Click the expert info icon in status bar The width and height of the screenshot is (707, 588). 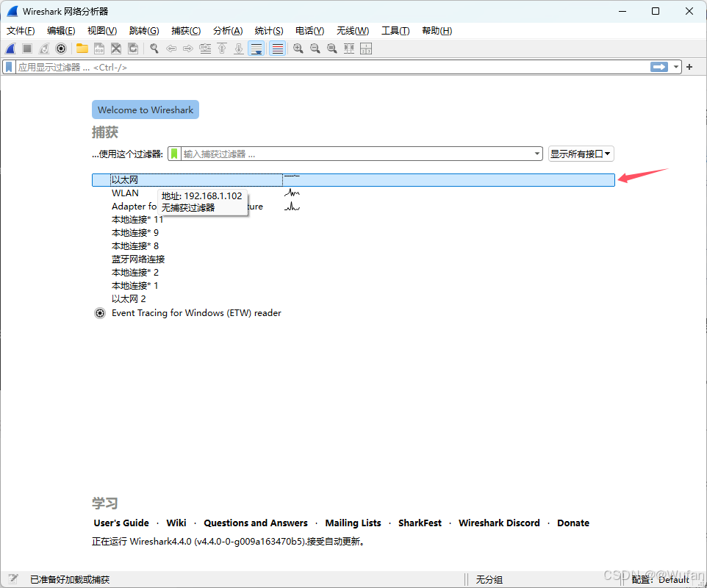[x=13, y=579]
